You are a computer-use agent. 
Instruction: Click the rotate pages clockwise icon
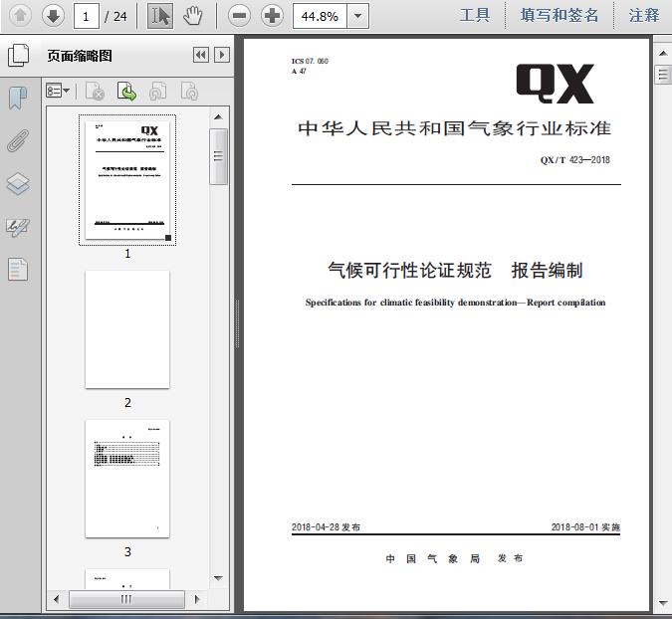[x=189, y=91]
